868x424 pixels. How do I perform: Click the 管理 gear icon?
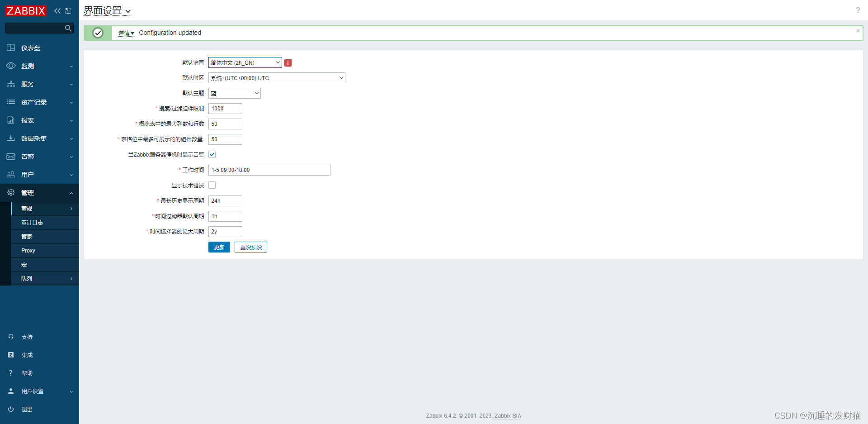coord(11,193)
